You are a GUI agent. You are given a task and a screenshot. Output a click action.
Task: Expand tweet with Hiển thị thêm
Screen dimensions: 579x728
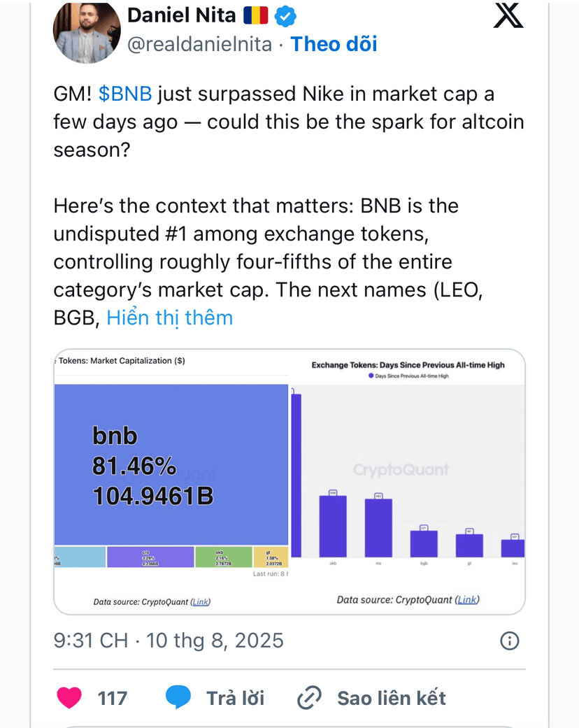tap(169, 318)
